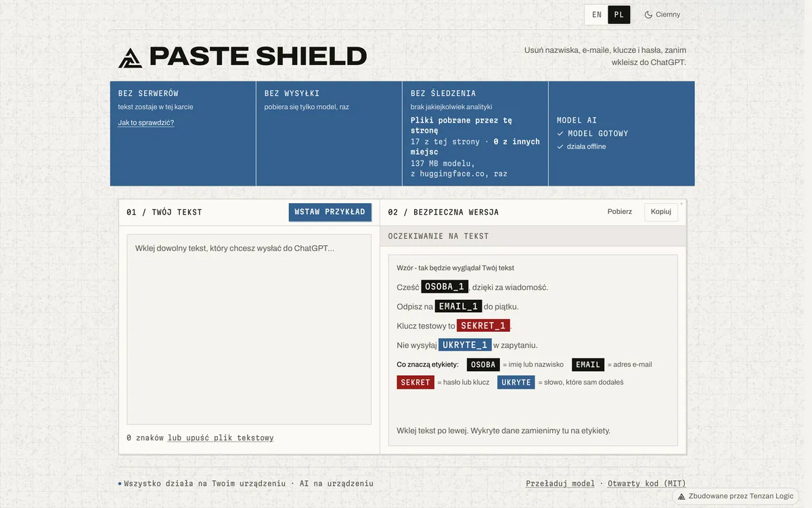Toggle dark mode moon icon
The height and width of the screenshot is (508, 812).
pyautogui.click(x=648, y=14)
